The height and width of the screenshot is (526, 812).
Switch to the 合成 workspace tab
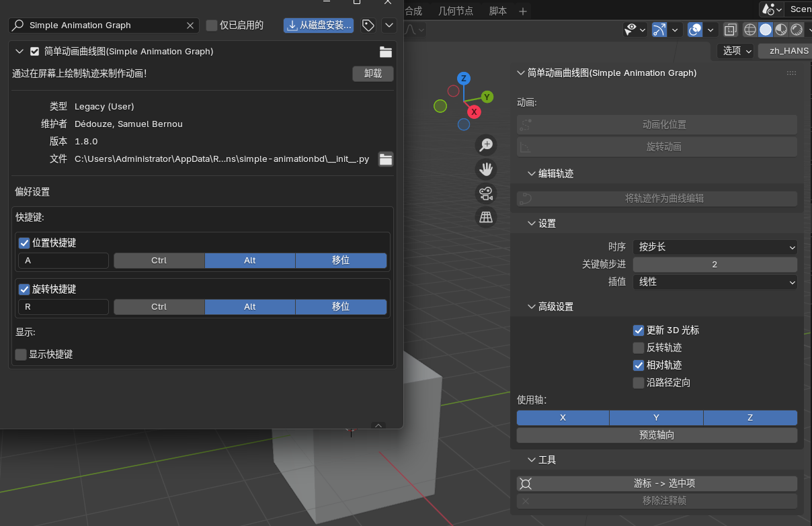tap(413, 11)
